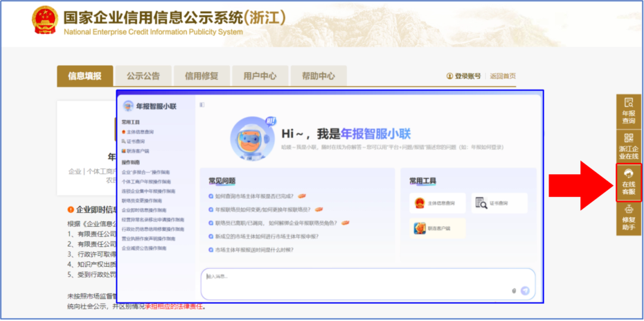Open the 浙江企业在线 QR shortcut
Screen dimensions: 644x321
[x=628, y=146]
